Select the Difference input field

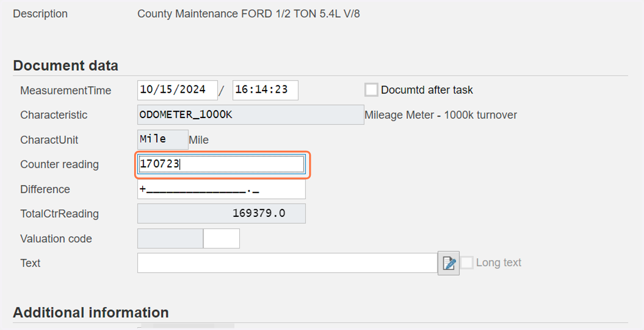222,189
